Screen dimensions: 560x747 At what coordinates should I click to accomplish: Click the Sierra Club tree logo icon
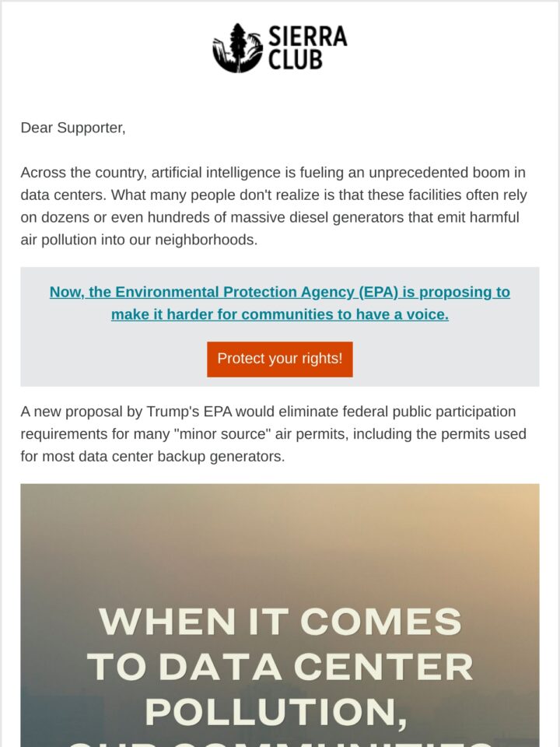(238, 48)
